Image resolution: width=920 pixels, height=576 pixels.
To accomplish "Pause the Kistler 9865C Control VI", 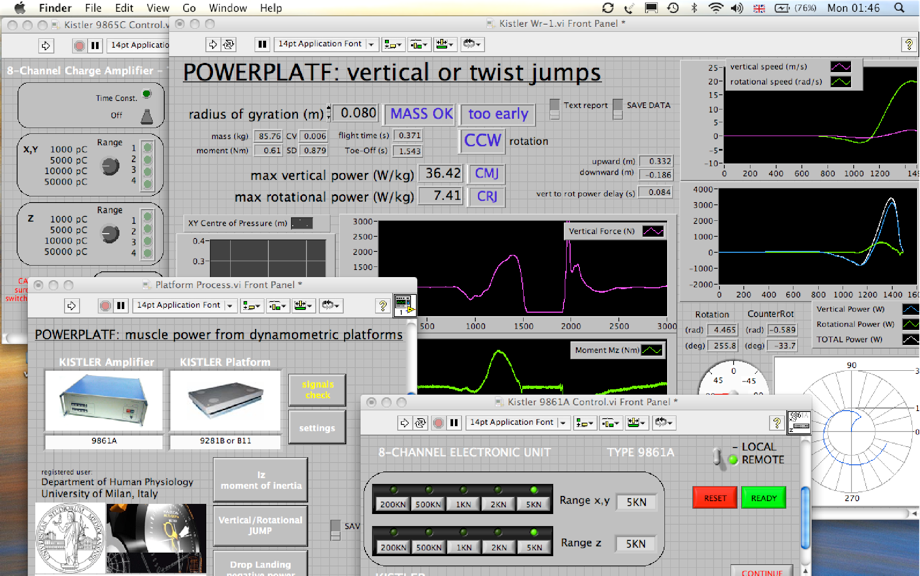I will pyautogui.click(x=95, y=45).
